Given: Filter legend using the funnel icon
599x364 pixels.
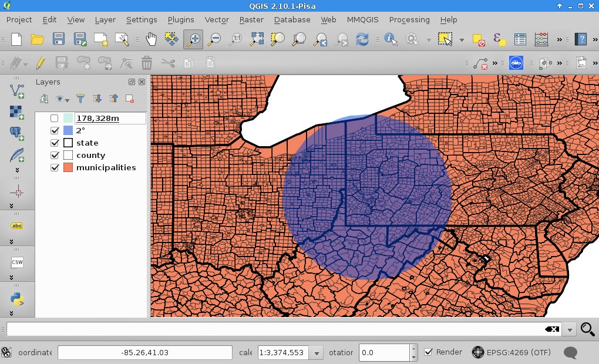Looking at the screenshot, I should point(81,99).
